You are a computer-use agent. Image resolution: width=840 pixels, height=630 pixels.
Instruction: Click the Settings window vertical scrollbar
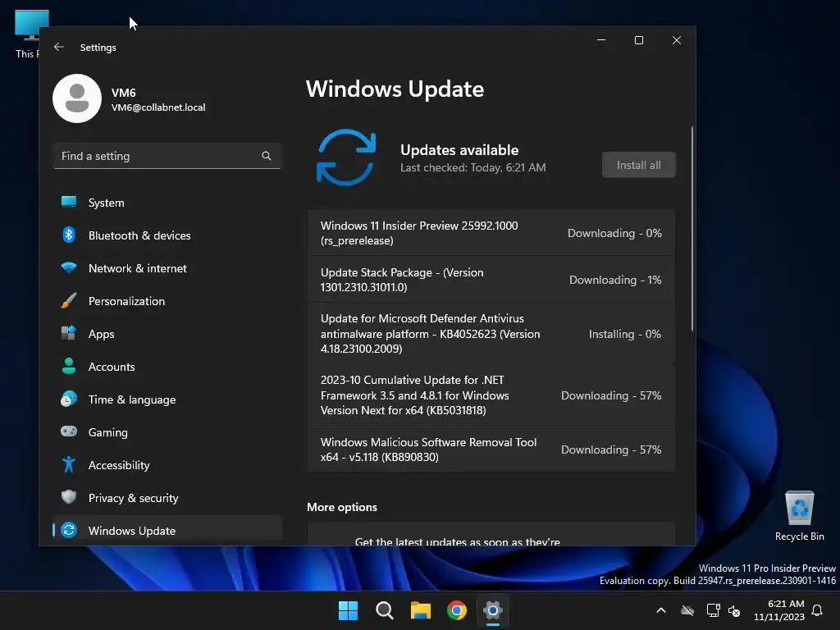[692, 230]
